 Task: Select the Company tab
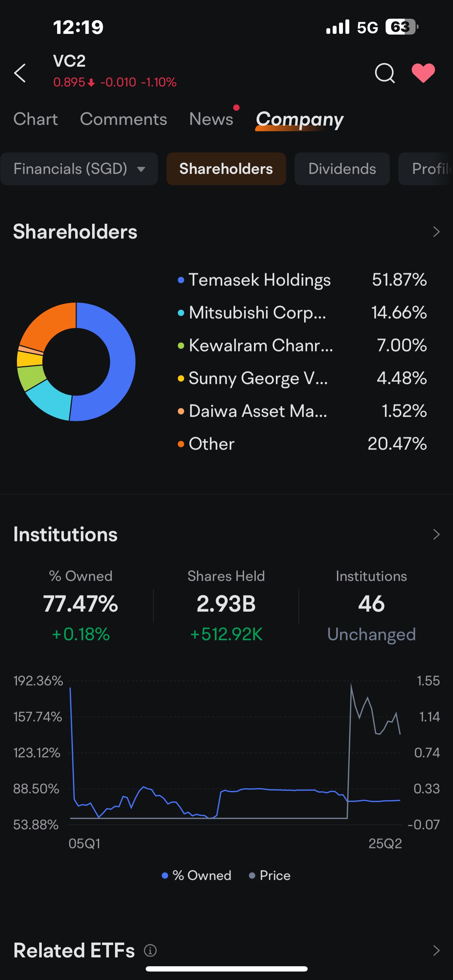[x=299, y=120]
